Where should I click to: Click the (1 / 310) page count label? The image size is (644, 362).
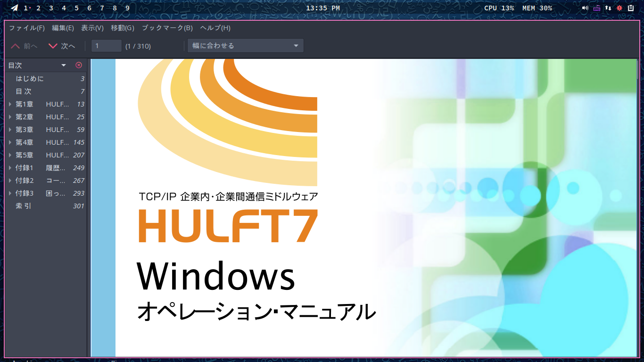coord(138,46)
